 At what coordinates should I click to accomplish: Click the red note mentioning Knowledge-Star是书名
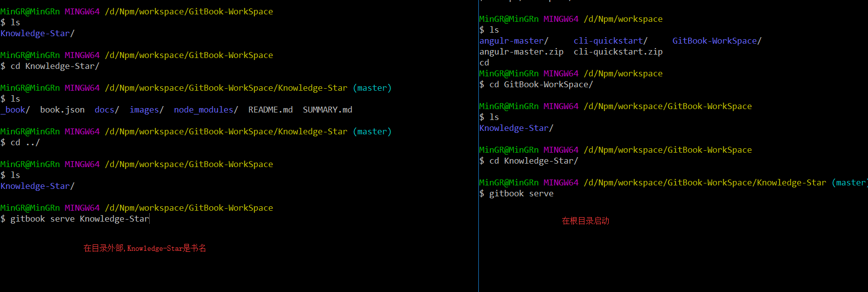click(145, 248)
